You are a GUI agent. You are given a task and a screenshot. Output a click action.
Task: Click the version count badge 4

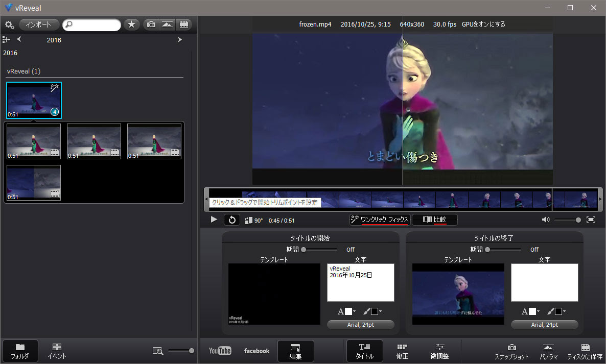(55, 112)
